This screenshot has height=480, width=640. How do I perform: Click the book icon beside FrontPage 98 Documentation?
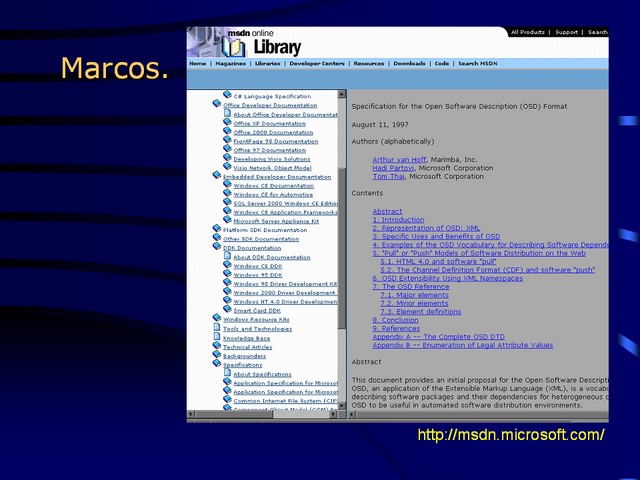[x=227, y=140]
